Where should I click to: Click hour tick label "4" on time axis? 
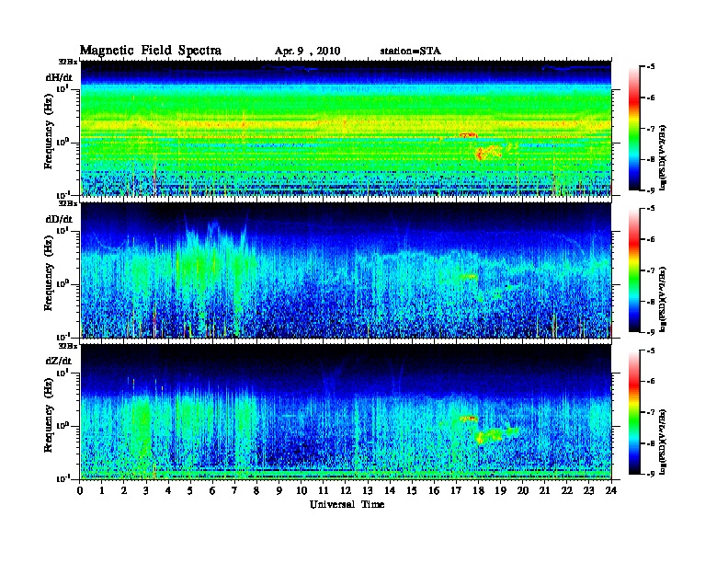click(168, 491)
